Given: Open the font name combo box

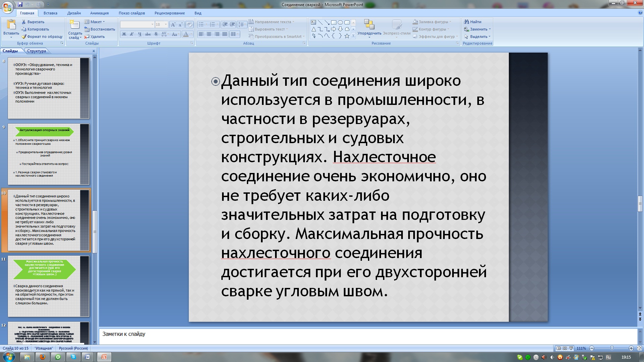Looking at the screenshot, I should click(137, 24).
